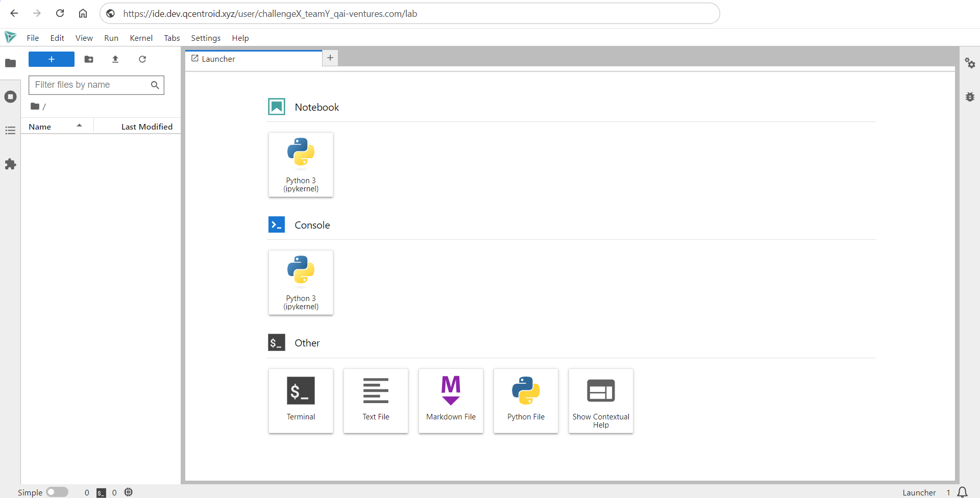The width and height of the screenshot is (980, 498).
Task: Show running terminals and kernels panel
Action: coord(10,97)
